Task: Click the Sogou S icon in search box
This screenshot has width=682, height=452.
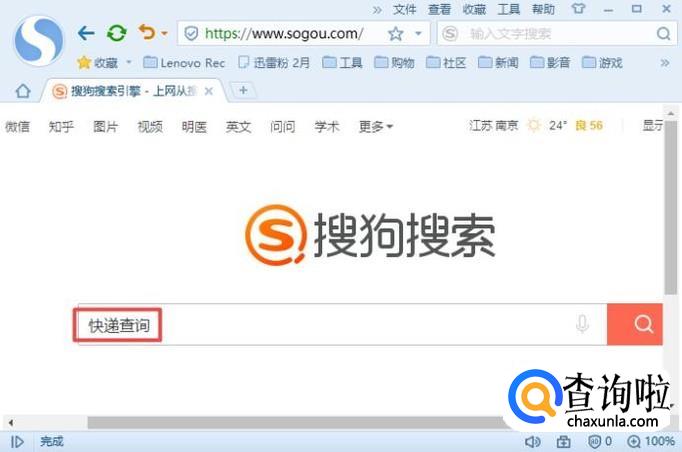Action: point(450,33)
